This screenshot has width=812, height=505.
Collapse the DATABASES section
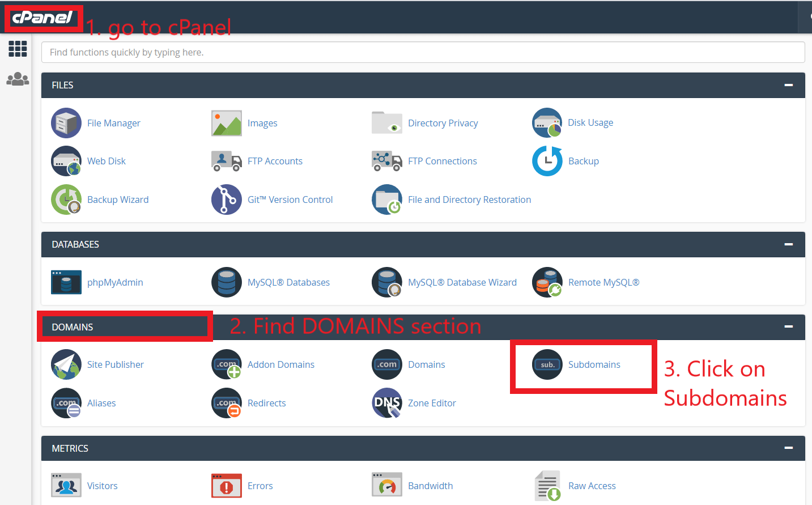788,244
